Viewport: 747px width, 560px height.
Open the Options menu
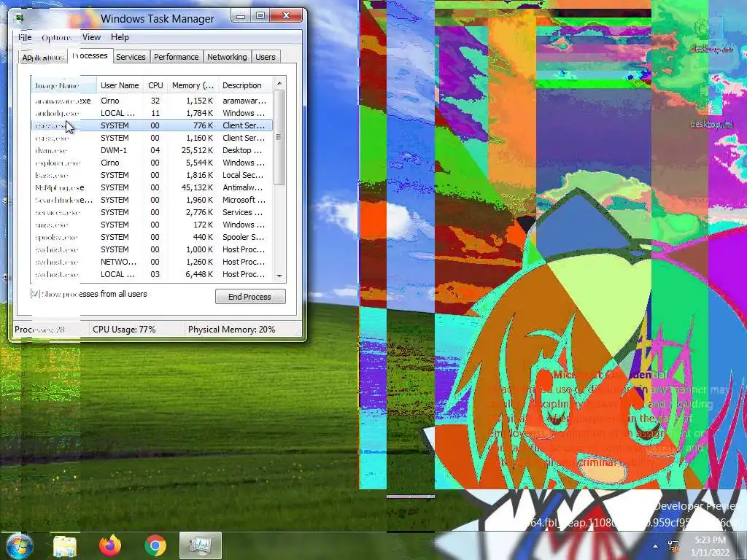[57, 37]
